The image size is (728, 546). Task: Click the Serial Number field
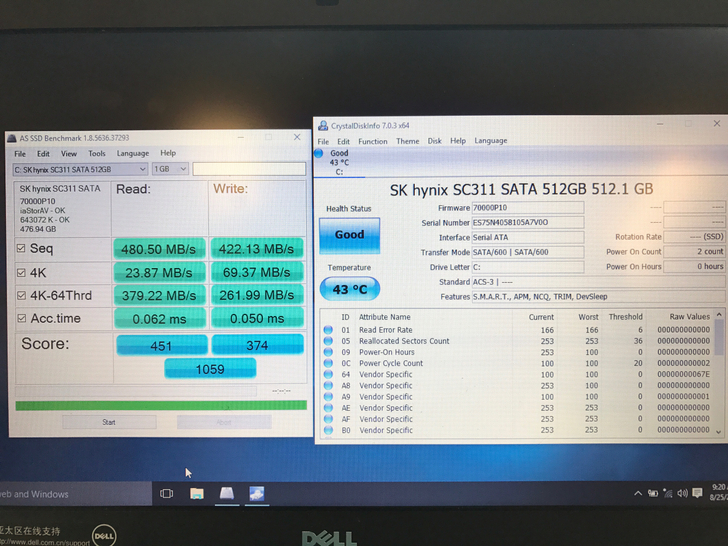click(527, 222)
